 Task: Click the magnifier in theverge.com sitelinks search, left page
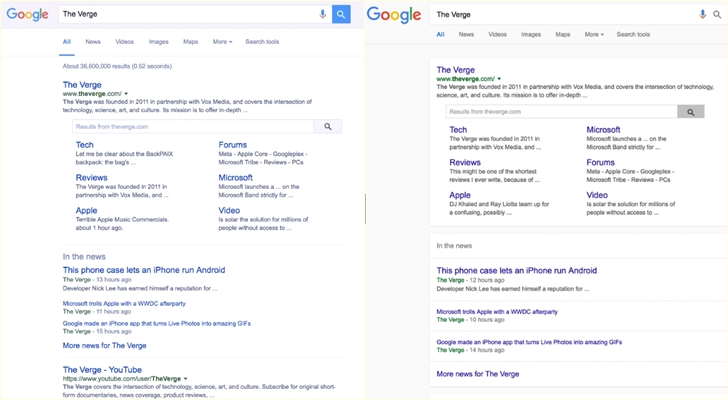click(328, 126)
